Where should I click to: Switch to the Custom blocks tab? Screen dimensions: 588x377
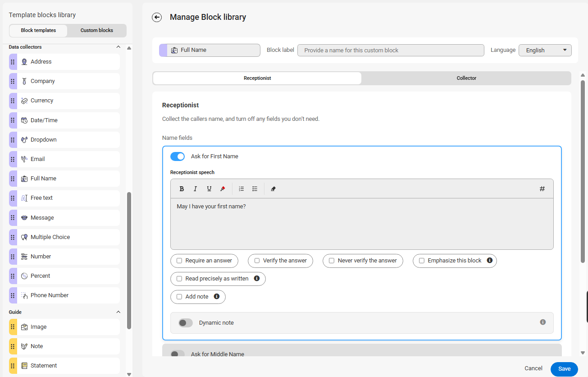coord(97,30)
